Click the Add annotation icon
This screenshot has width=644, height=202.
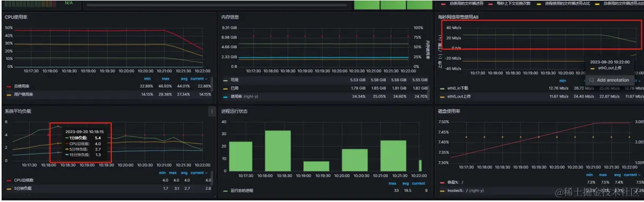tap(592, 80)
